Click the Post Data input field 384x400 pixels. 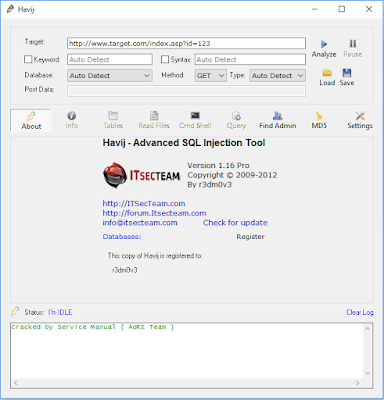[x=186, y=91]
